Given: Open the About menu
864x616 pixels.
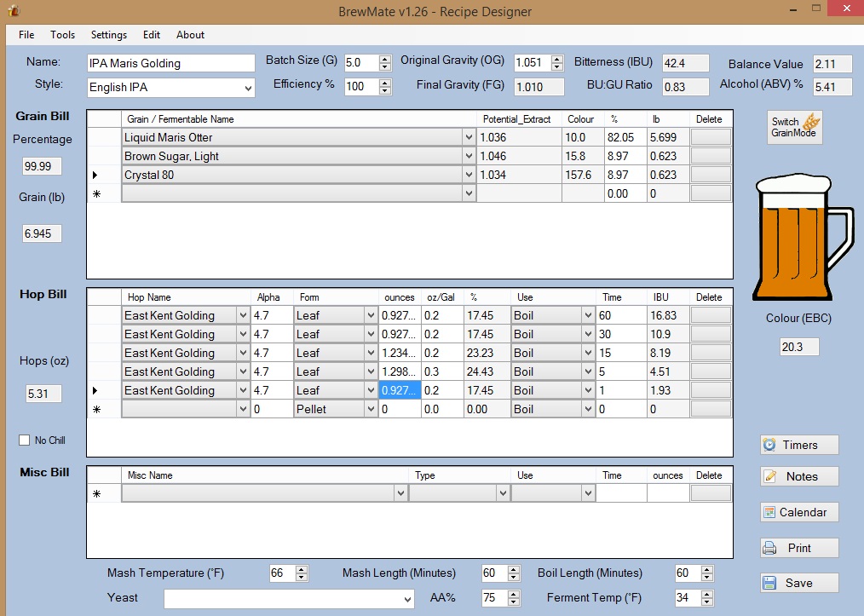Looking at the screenshot, I should pyautogui.click(x=190, y=35).
